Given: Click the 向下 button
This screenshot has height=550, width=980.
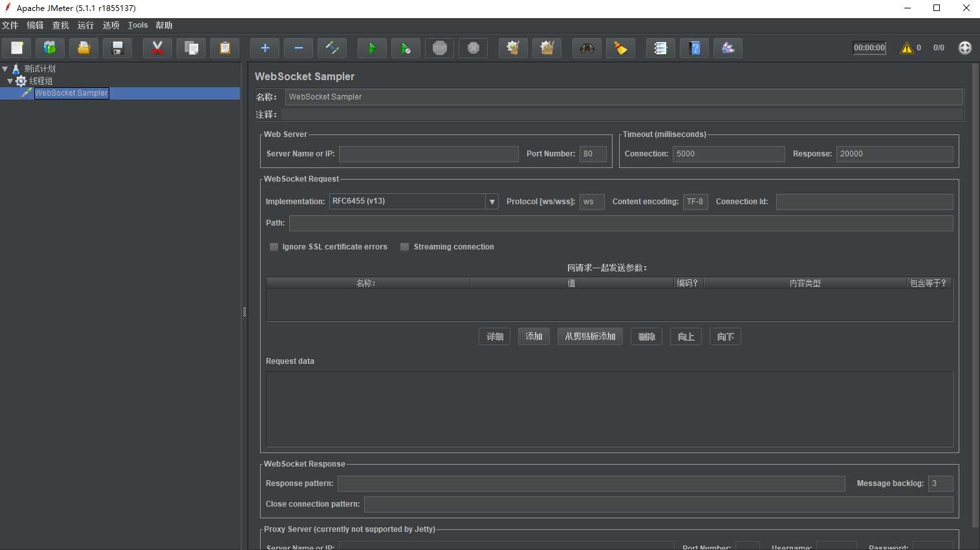Looking at the screenshot, I should click(726, 337).
